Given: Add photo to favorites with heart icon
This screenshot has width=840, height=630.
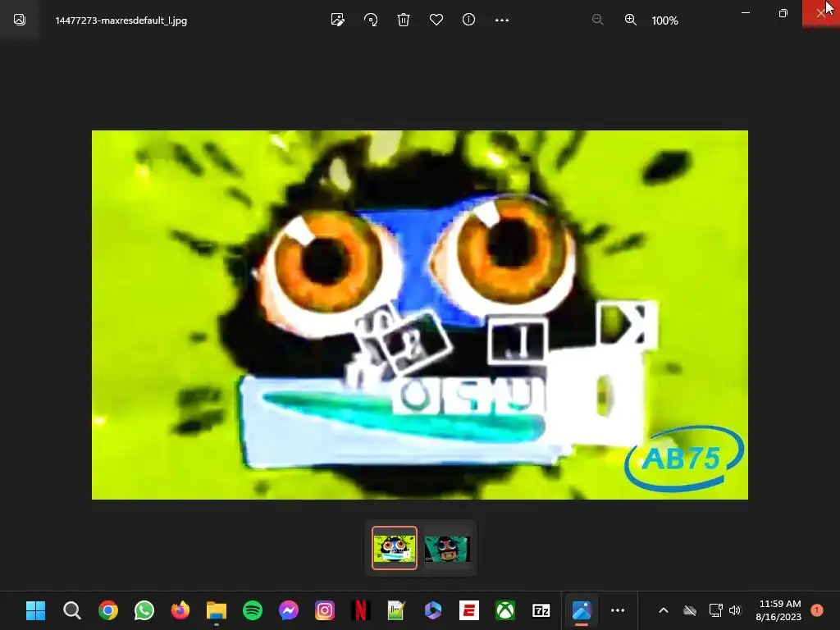Looking at the screenshot, I should [436, 21].
